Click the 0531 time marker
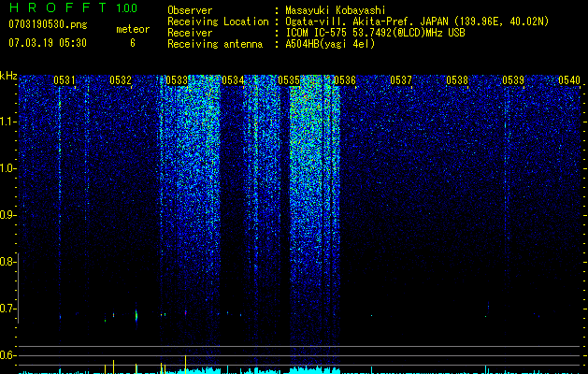 (65, 80)
